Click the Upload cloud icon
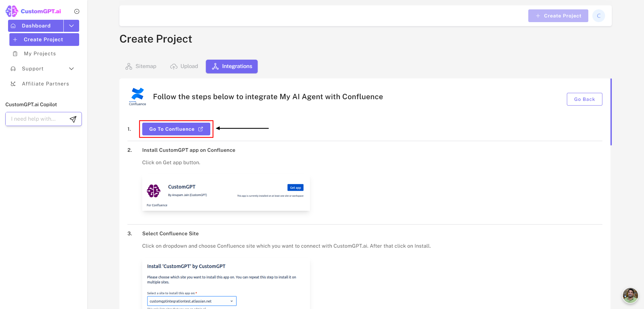Viewport: 644px width, 309px height. 174,66
